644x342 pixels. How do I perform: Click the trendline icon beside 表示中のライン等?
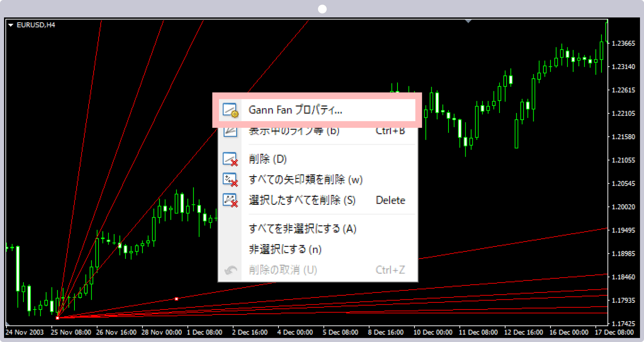[x=230, y=131]
